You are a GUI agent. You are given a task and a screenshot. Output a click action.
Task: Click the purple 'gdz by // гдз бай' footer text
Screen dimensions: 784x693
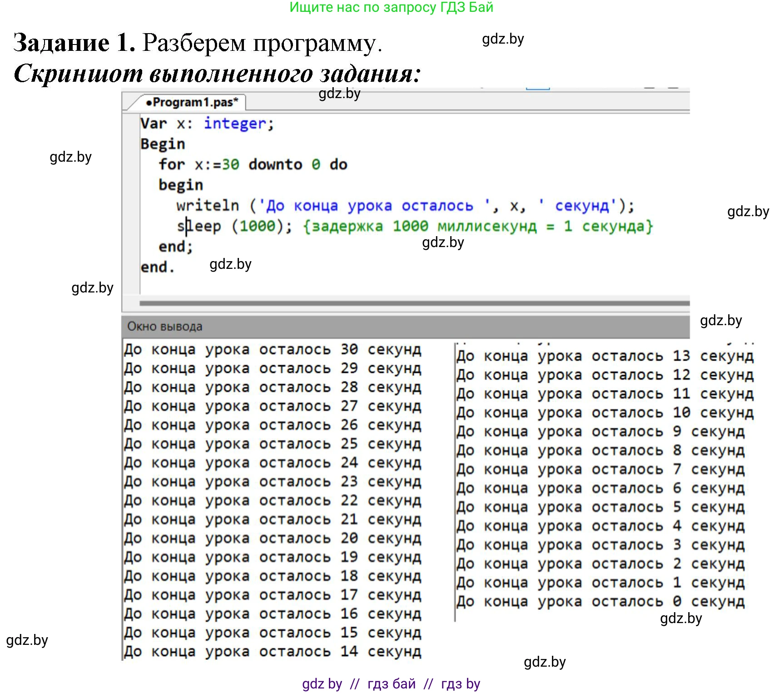coord(391,683)
